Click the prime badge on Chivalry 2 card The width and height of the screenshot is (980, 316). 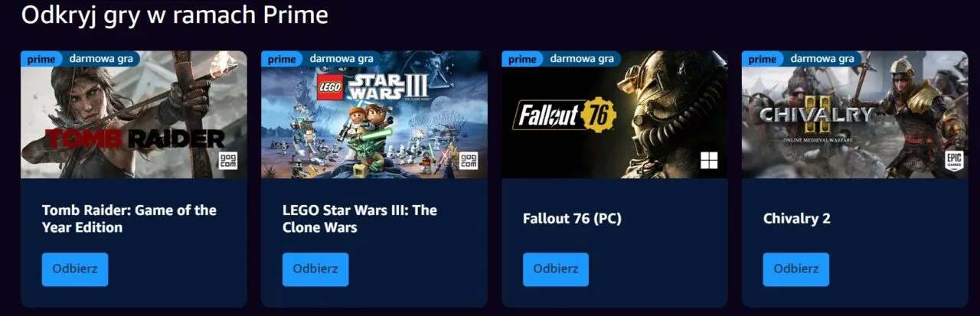(763, 59)
